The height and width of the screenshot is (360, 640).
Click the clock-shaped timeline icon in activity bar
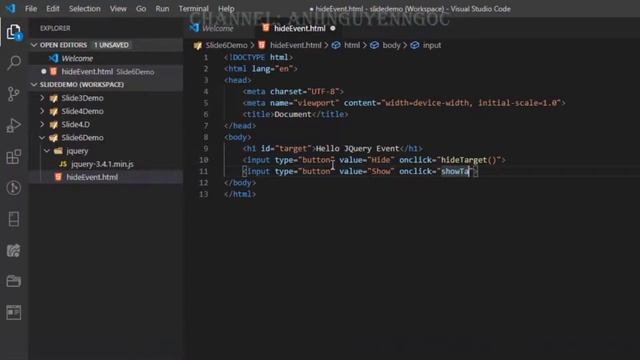[x=13, y=188]
